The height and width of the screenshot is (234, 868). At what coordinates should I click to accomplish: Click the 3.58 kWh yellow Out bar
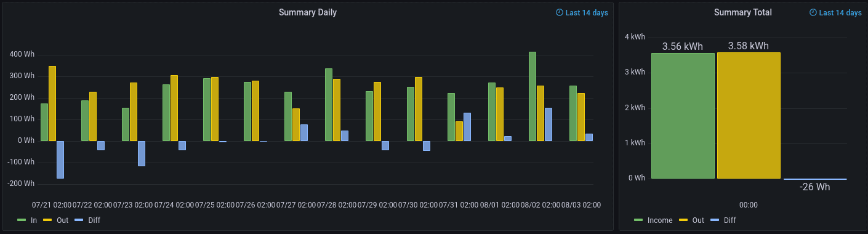click(749, 115)
